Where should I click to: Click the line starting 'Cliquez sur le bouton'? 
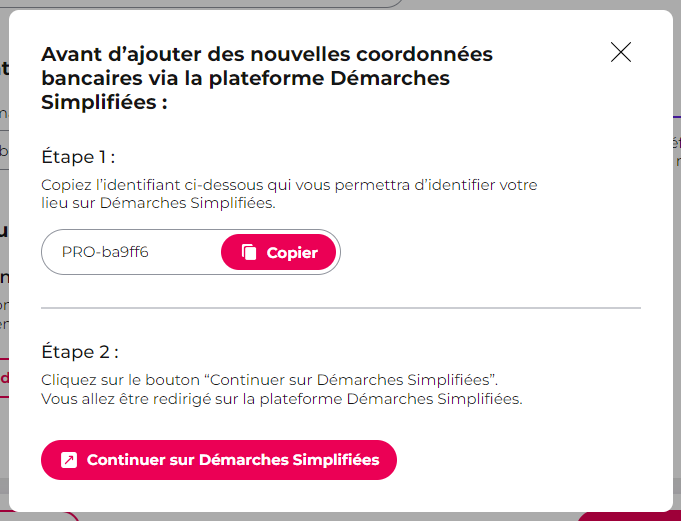pos(269,380)
